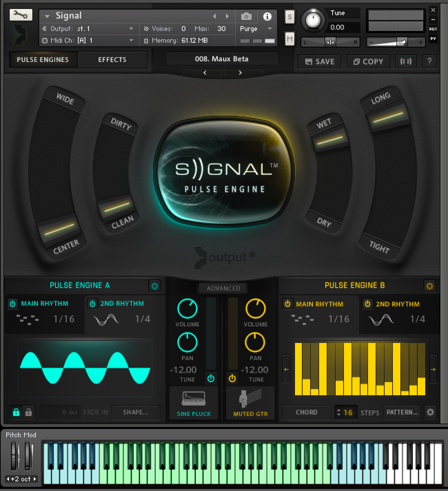Open the instrument info panel icon
448x491 pixels.
pos(267,16)
